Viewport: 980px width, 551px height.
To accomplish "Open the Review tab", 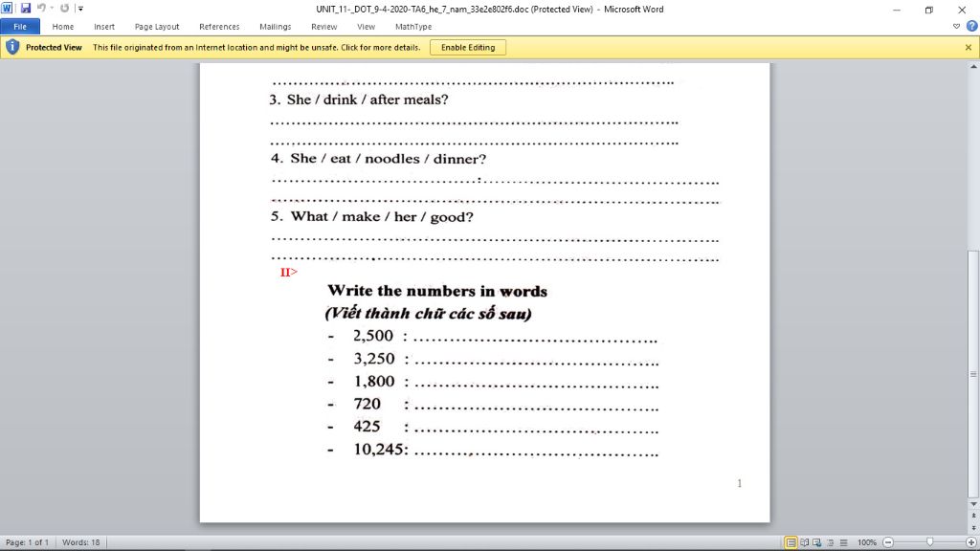I will tap(323, 27).
